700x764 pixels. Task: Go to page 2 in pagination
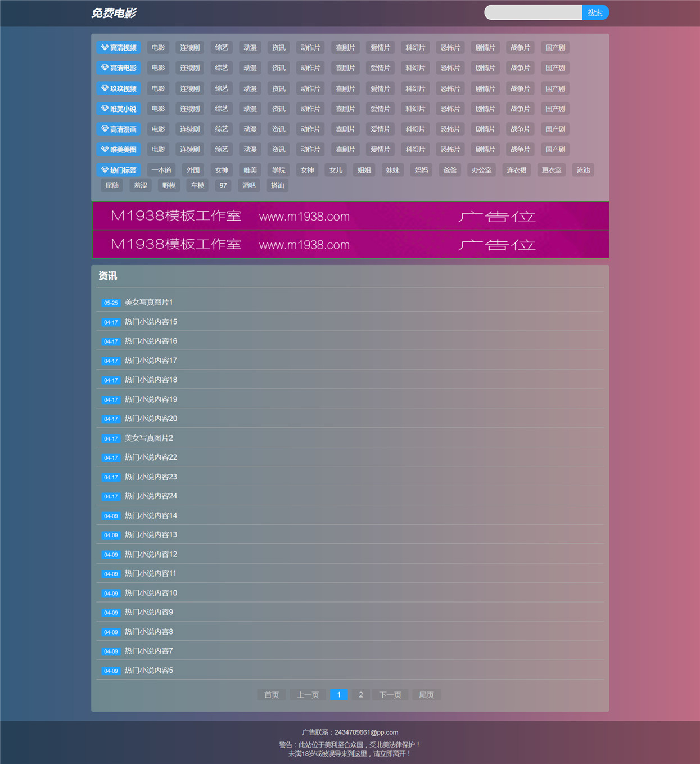click(361, 695)
